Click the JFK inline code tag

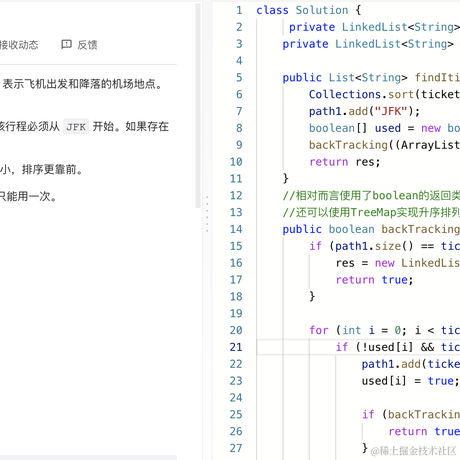[76, 127]
